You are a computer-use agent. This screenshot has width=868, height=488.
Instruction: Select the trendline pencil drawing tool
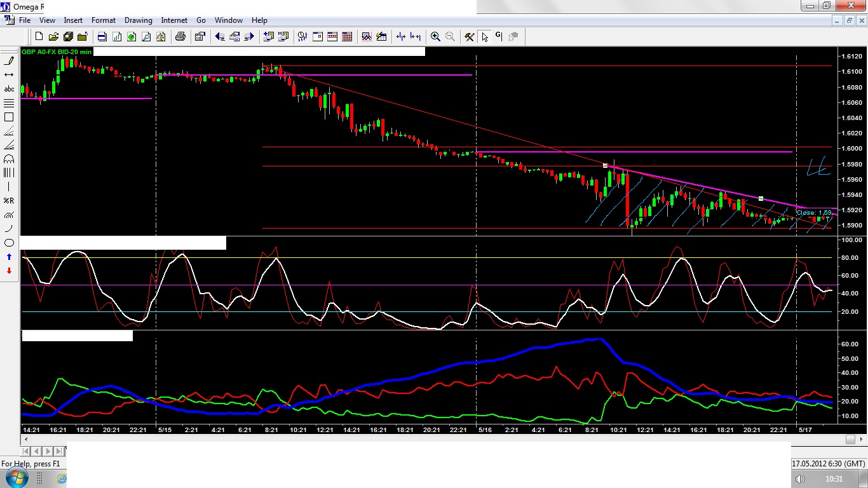pyautogui.click(x=9, y=61)
